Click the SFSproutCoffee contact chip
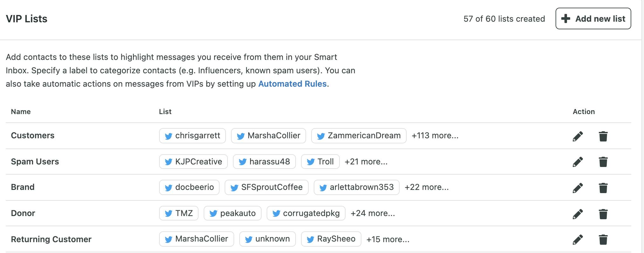This screenshot has height=253, width=644. point(267,187)
